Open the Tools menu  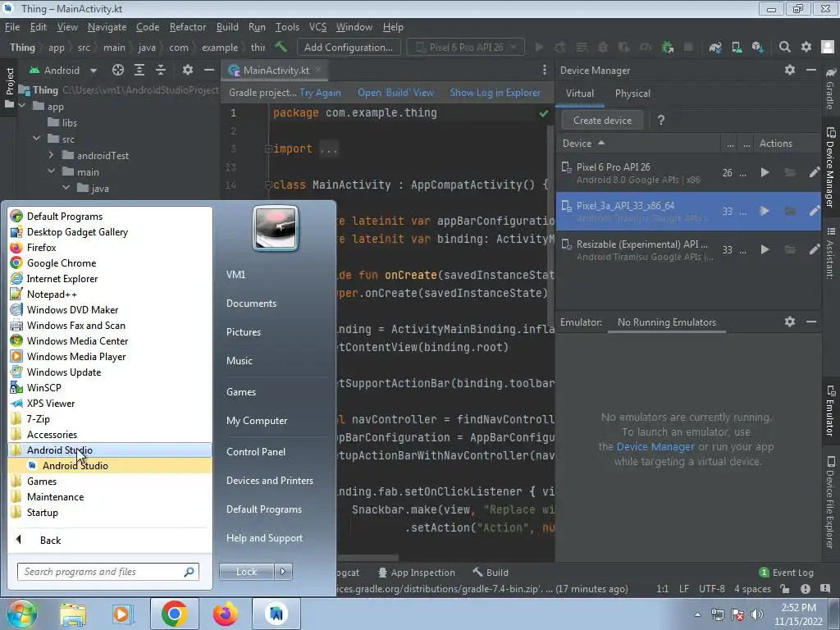click(x=287, y=27)
